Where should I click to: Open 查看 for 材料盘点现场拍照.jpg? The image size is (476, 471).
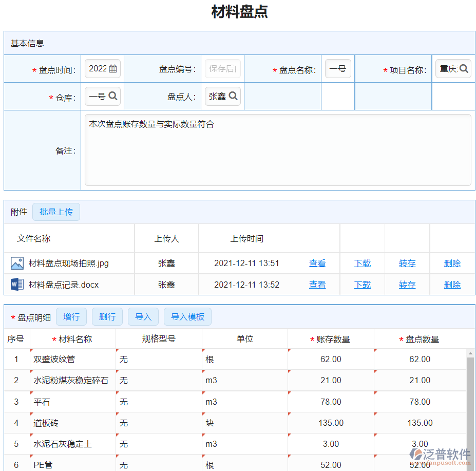pyautogui.click(x=317, y=263)
